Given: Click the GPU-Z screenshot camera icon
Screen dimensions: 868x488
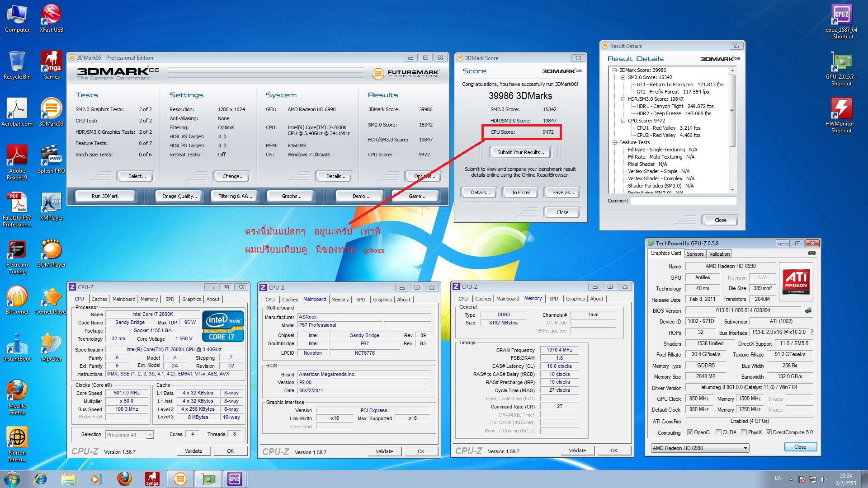Looking at the screenshot, I should click(x=812, y=253).
